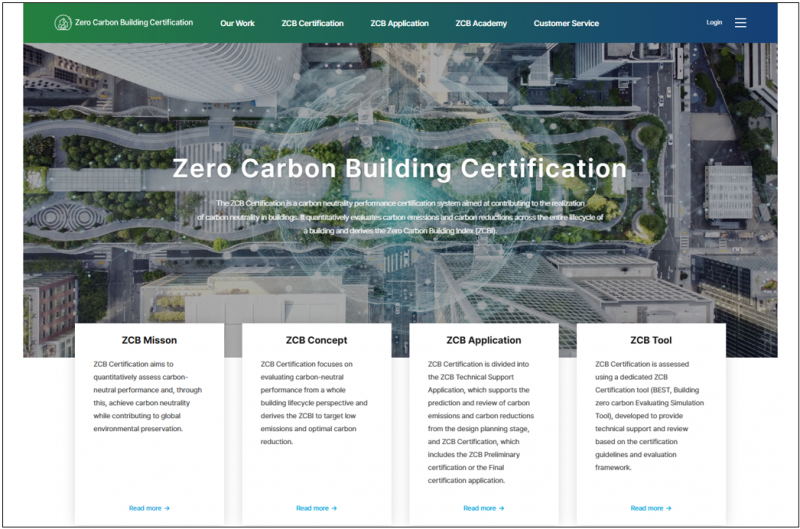Read more about the ZCB Application card
This screenshot has width=800, height=529.
[480, 508]
